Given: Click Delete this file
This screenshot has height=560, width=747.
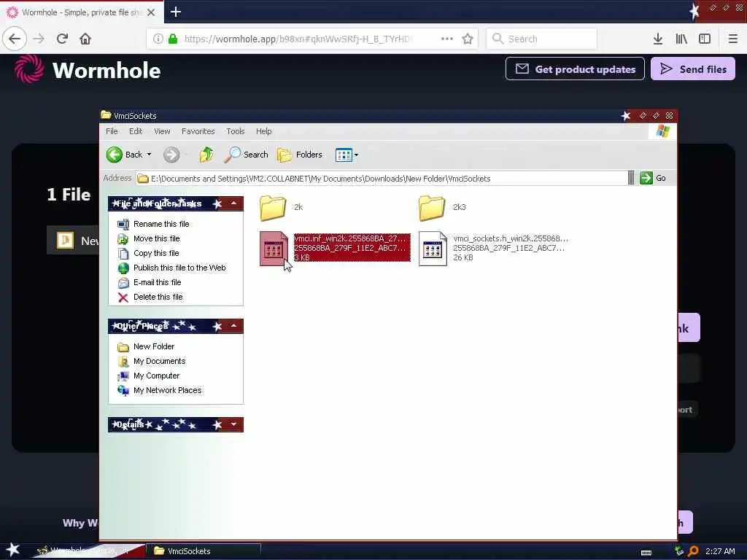Looking at the screenshot, I should click(158, 297).
